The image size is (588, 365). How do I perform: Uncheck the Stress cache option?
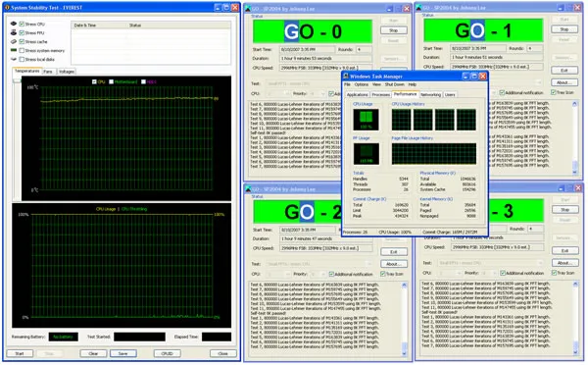(22, 41)
